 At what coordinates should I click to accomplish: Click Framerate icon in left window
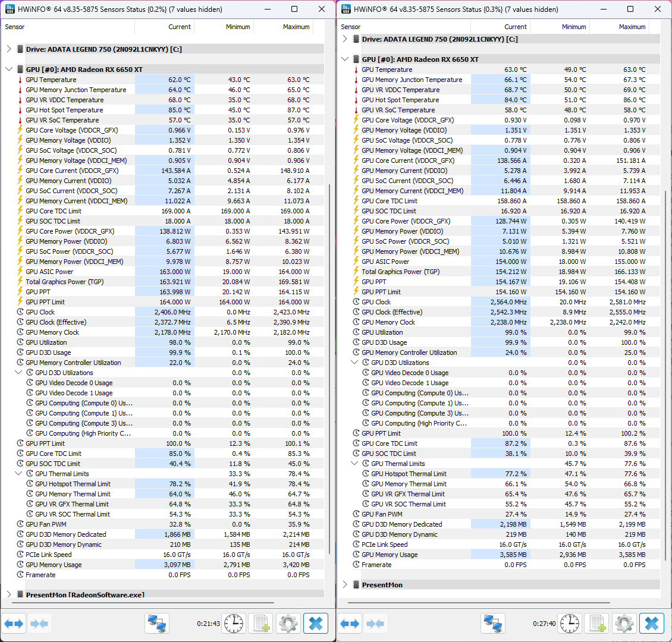20,575
